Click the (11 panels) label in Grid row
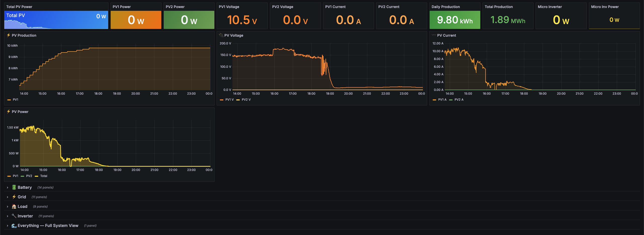The width and height of the screenshot is (644, 235). coord(39,197)
